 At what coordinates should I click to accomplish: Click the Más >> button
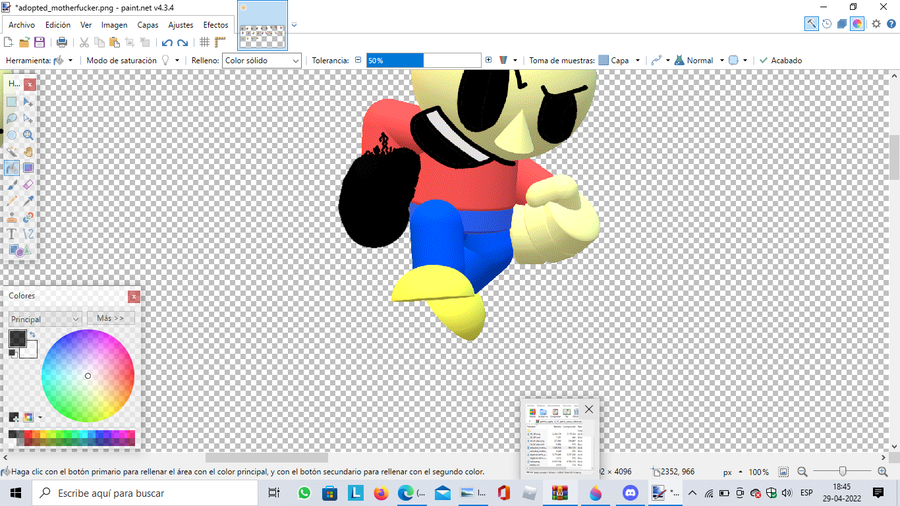110,318
